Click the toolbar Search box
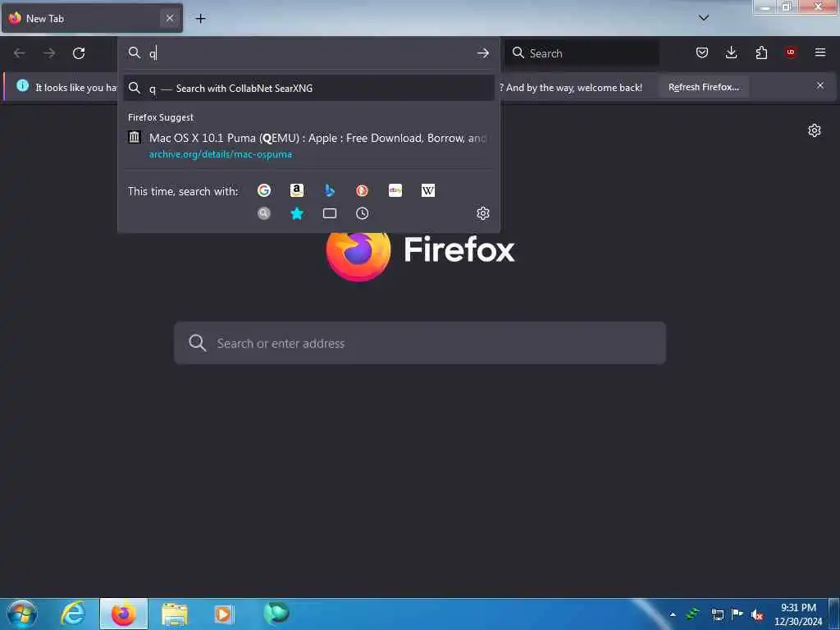 point(582,53)
